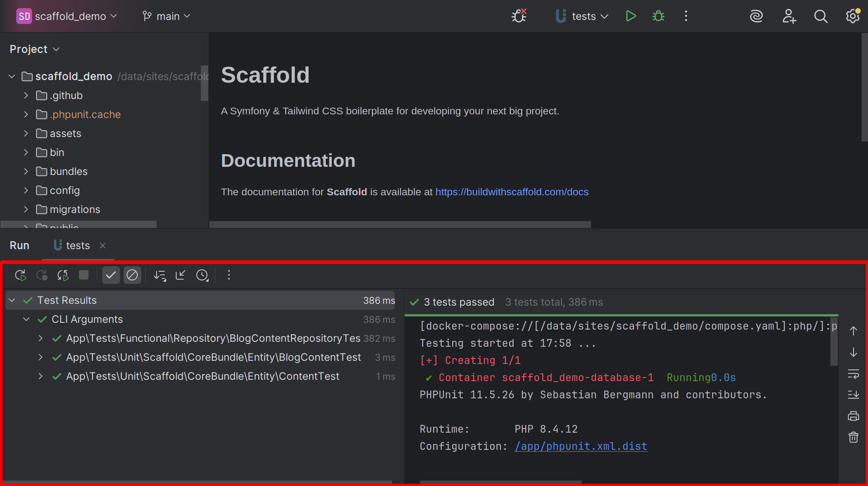The image size is (868, 486).
Task: Click the Sort tests toolbar icon
Action: [x=159, y=275]
